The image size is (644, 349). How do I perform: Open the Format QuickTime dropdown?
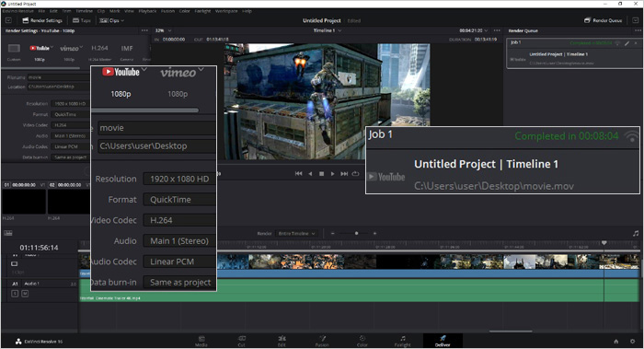70,114
